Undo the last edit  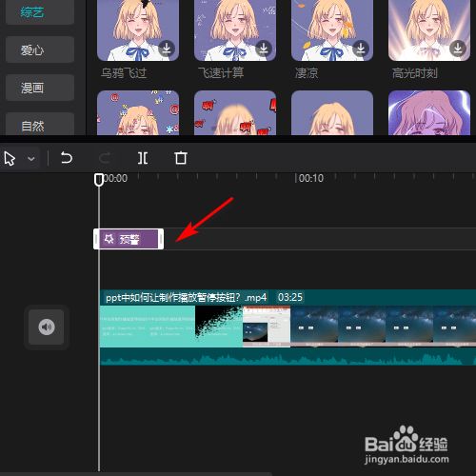pos(67,158)
